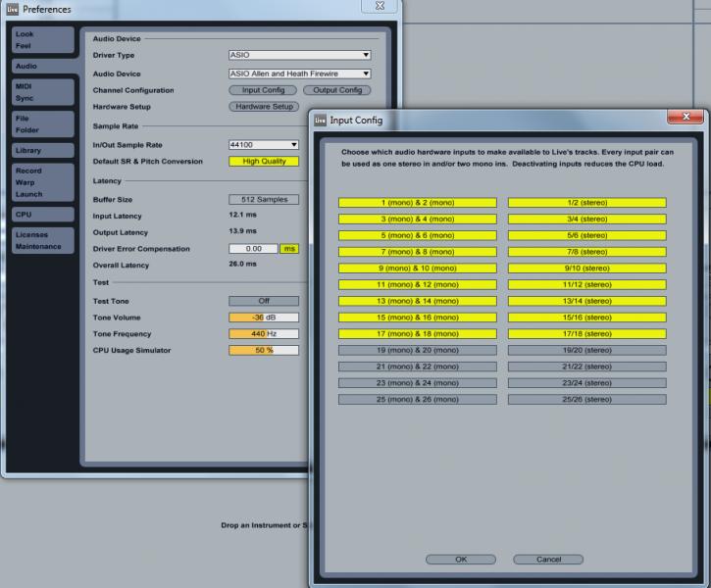Image resolution: width=711 pixels, height=588 pixels.
Task: Switch to the Audio preferences tab
Action: pos(42,66)
